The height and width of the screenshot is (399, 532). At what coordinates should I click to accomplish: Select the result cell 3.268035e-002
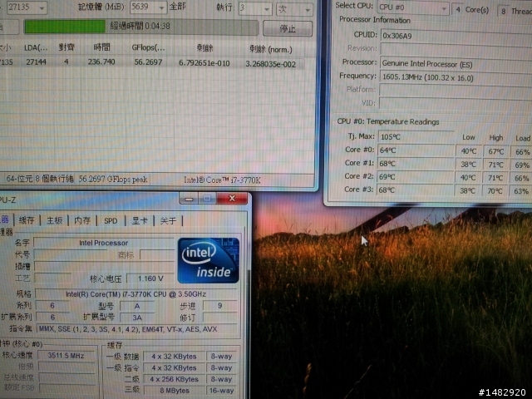tap(271, 64)
